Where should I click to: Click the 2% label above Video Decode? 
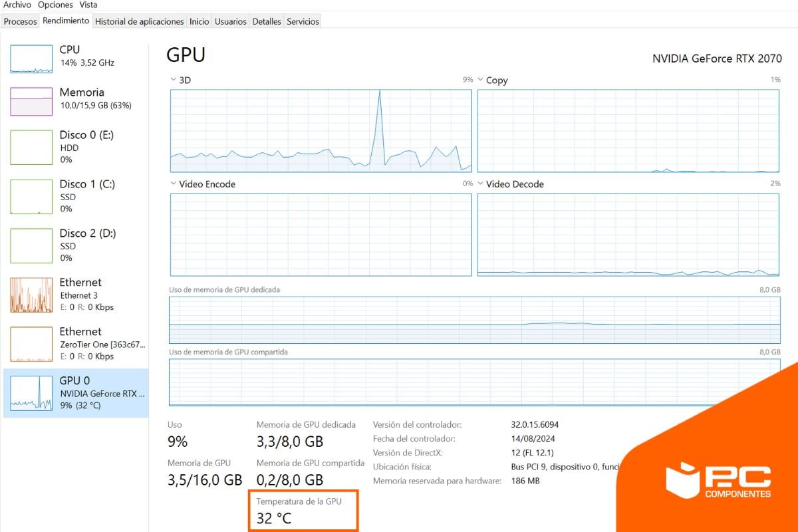coord(775,184)
